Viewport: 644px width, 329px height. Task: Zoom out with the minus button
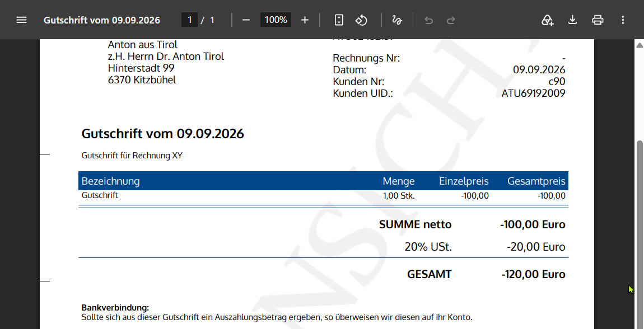[246, 20]
